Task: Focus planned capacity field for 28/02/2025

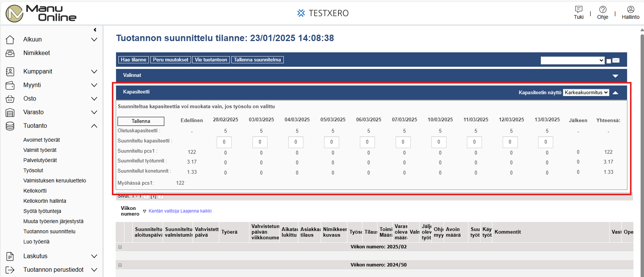Action: [224, 142]
